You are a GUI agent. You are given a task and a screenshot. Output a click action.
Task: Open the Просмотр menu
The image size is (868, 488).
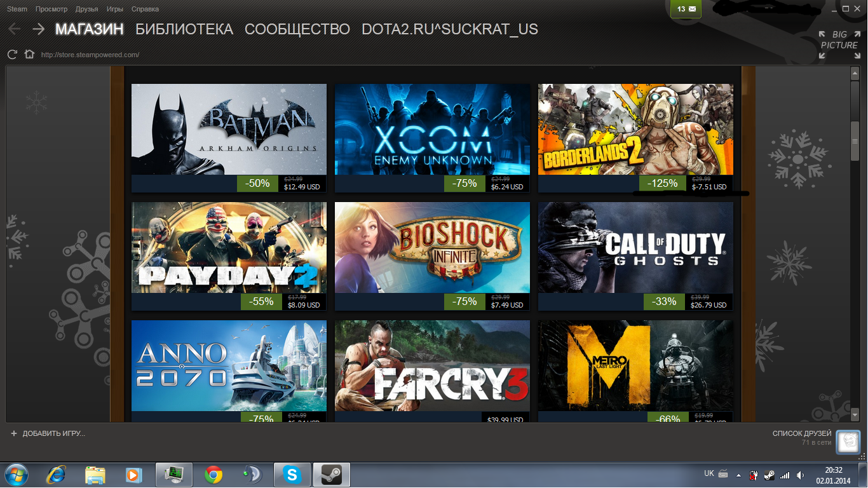tap(51, 9)
